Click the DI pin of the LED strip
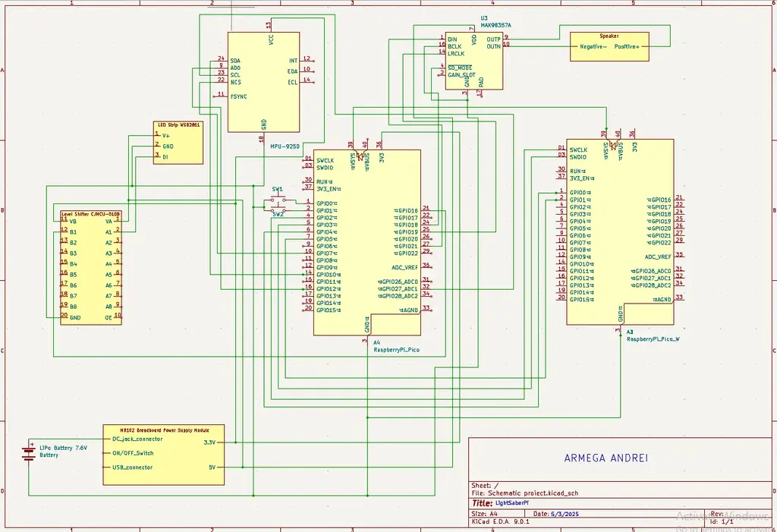 coord(165,156)
